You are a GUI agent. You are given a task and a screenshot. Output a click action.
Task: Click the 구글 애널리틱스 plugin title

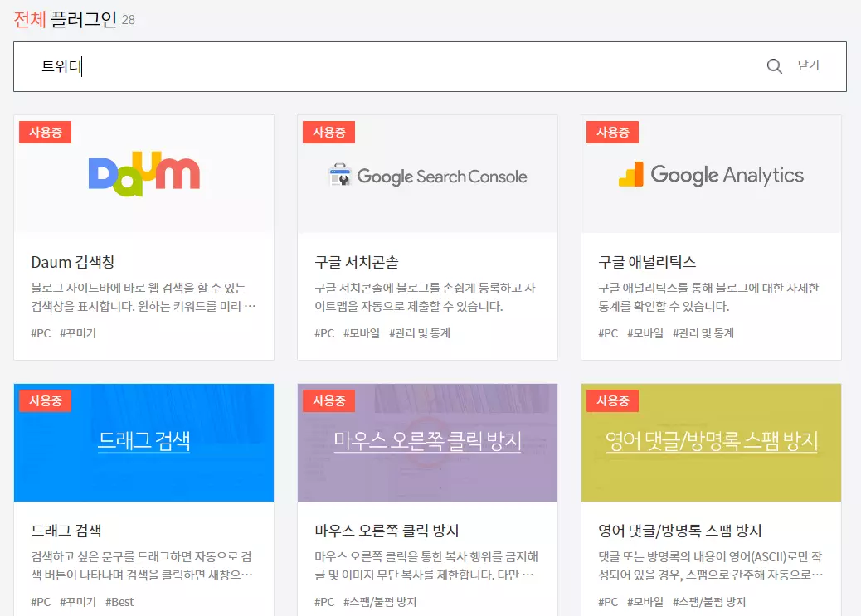tap(647, 262)
